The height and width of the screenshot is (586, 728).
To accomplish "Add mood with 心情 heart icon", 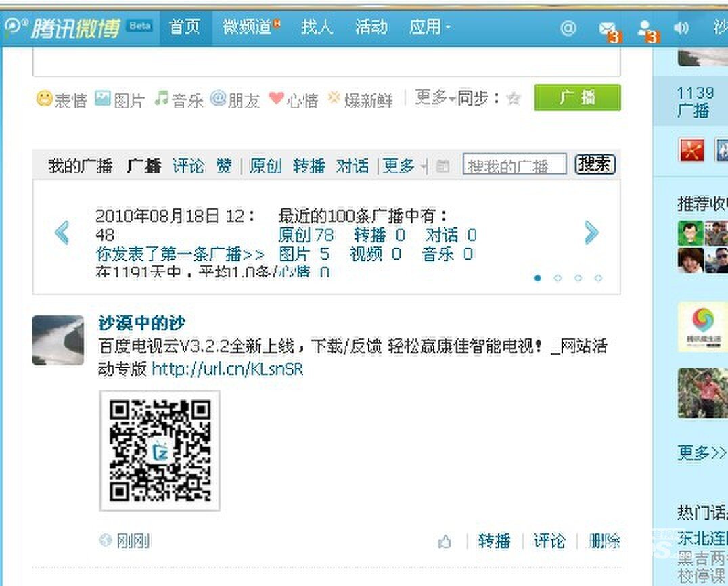I will click(276, 97).
